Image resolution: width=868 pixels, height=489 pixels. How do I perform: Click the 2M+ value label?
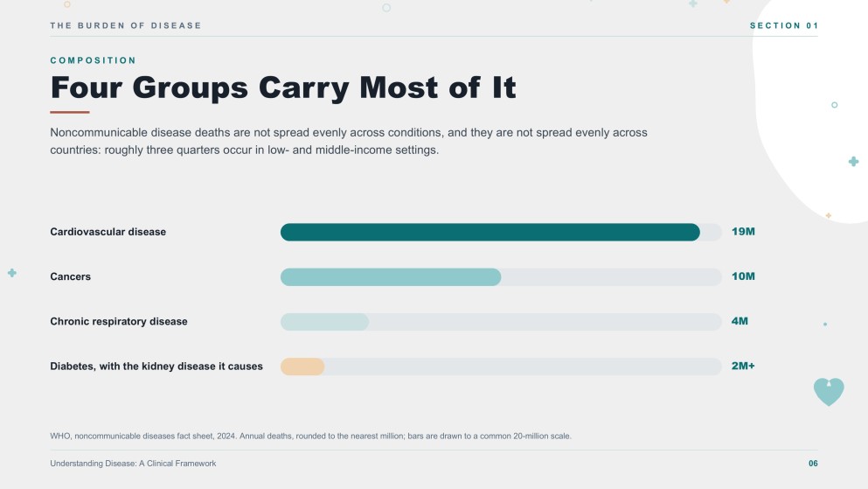tap(743, 366)
